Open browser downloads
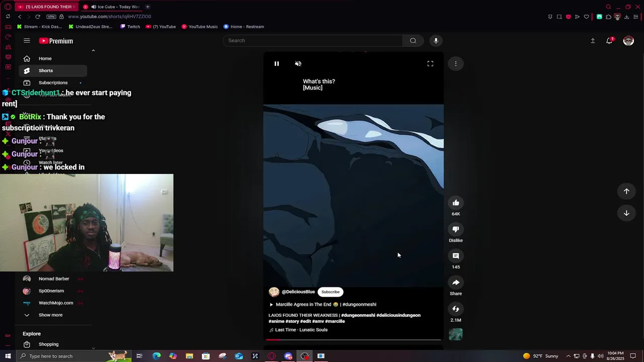Screen dimensions: 644x362 click(626, 17)
